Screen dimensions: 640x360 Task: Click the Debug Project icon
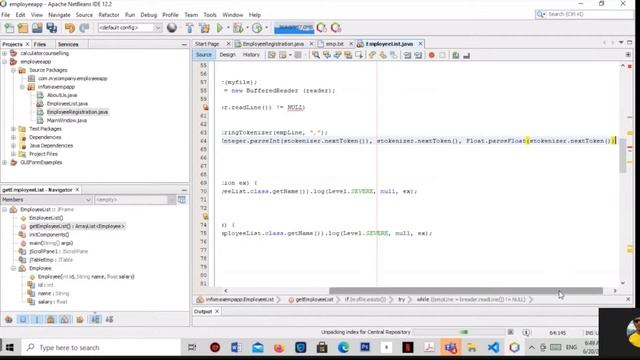click(x=238, y=28)
